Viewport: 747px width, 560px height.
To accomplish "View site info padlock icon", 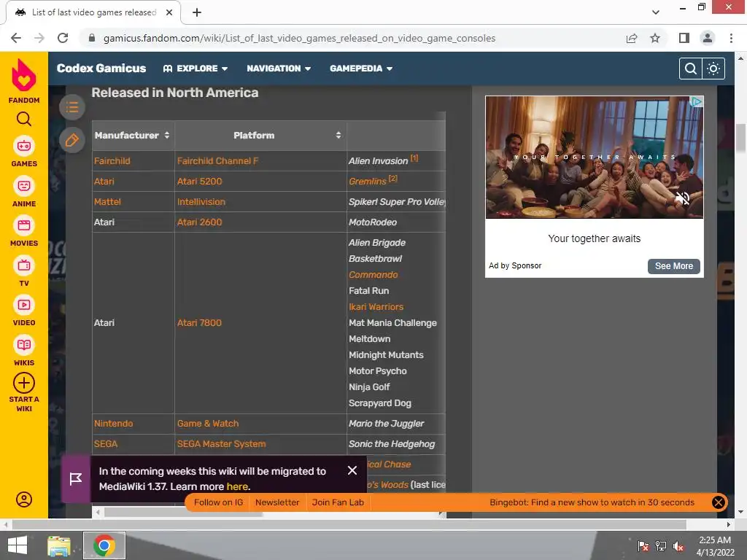I will (x=92, y=38).
